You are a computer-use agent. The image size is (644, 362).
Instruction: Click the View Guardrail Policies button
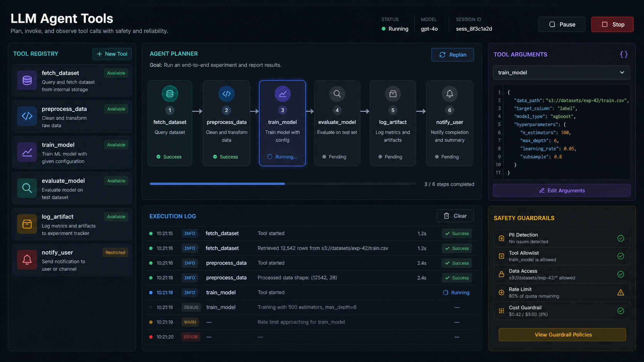click(x=562, y=335)
